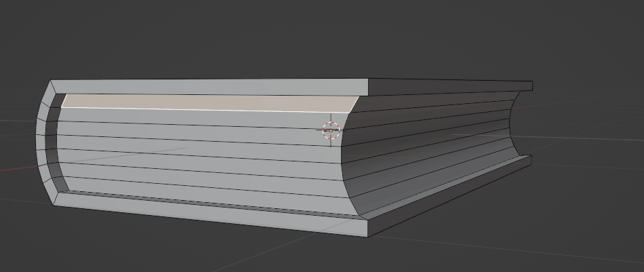
Task: Click the highlighted top page face
Action: pos(203,102)
